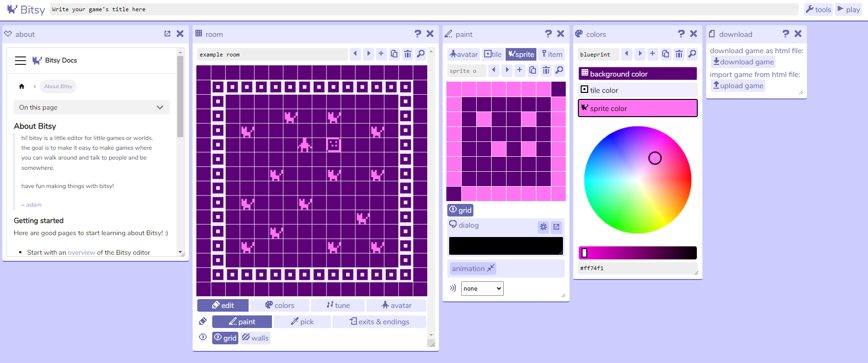Find a palette with the search icon
This screenshot has width=868, height=363.
tap(692, 54)
